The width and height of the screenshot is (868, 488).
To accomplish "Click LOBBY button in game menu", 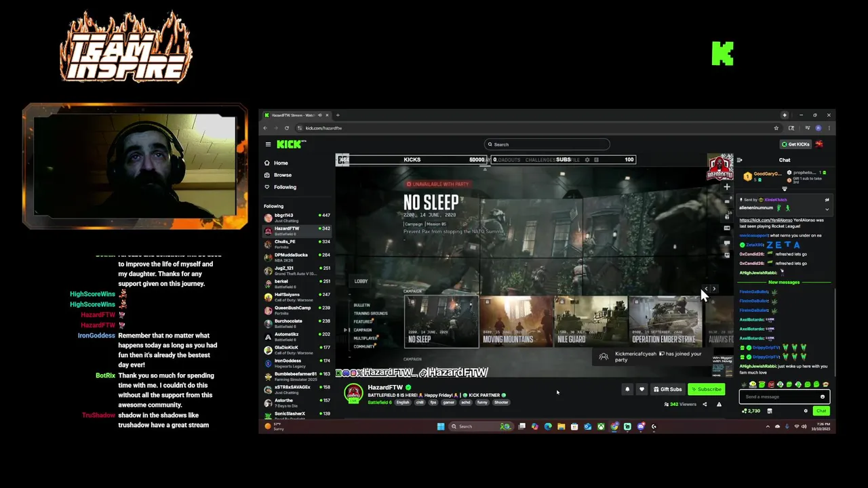I will coord(361,281).
